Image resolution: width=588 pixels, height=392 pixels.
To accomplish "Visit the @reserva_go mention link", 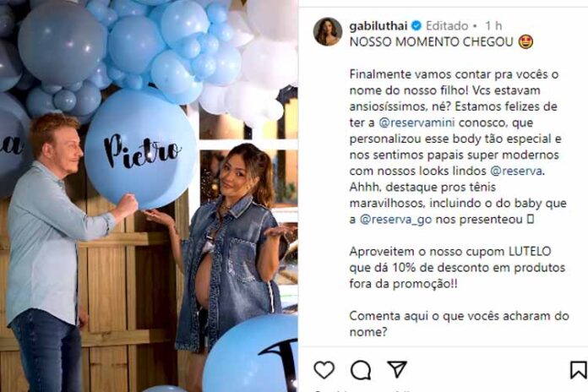I will pyautogui.click(x=395, y=220).
